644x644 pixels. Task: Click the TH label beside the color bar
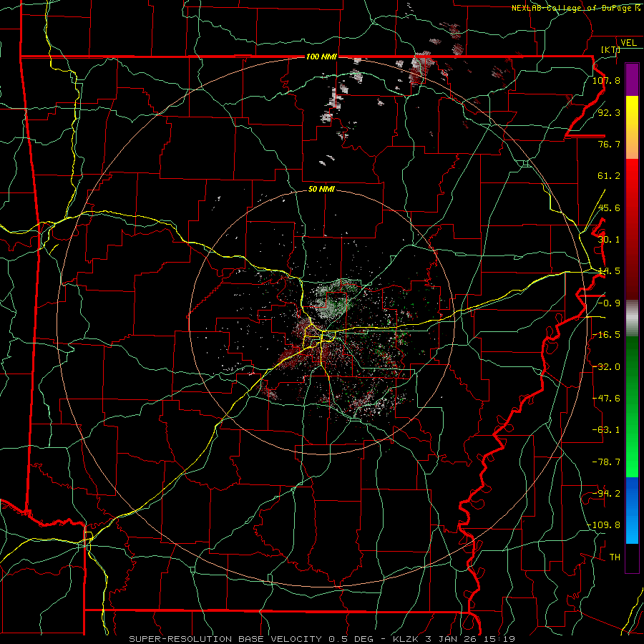pos(615,557)
